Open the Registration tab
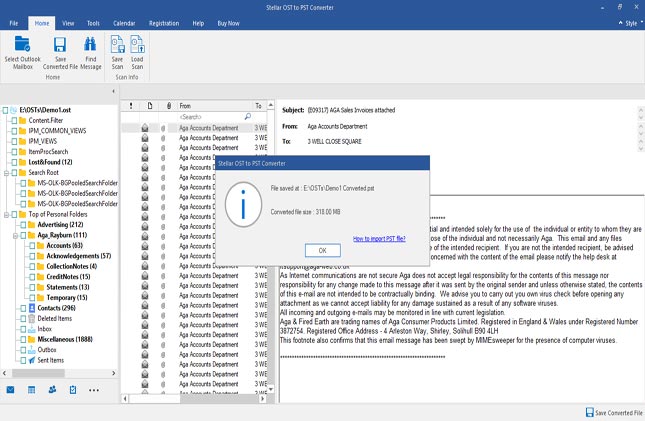 164,23
